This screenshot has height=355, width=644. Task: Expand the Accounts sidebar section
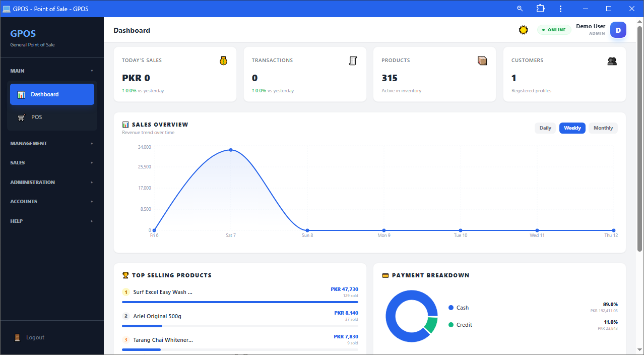coord(52,201)
